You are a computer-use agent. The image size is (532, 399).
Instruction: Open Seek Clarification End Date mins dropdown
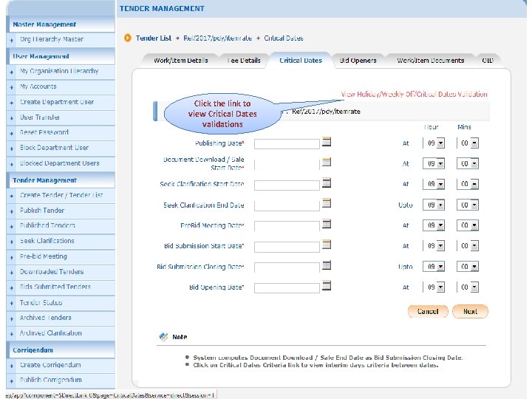point(474,205)
